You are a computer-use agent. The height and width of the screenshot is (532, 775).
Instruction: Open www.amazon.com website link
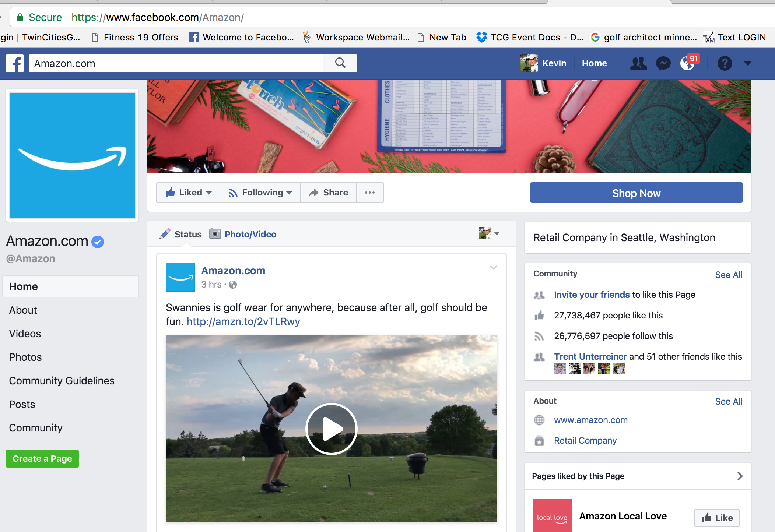tap(591, 420)
